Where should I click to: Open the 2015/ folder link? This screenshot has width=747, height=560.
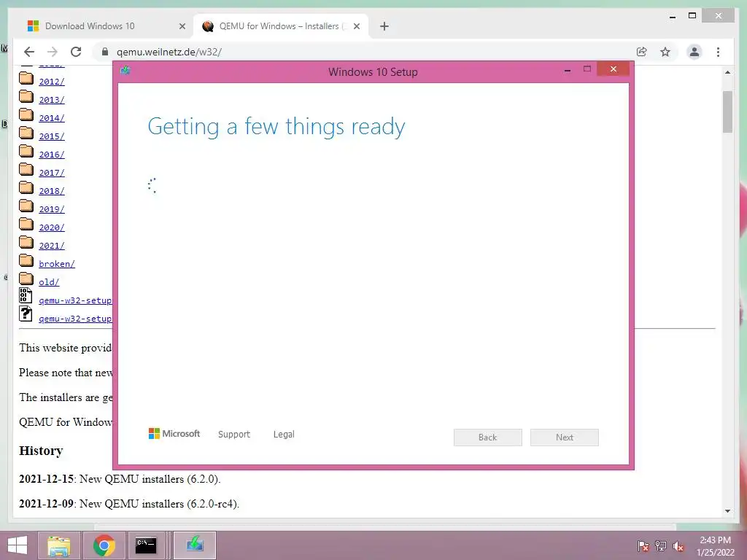[52, 136]
